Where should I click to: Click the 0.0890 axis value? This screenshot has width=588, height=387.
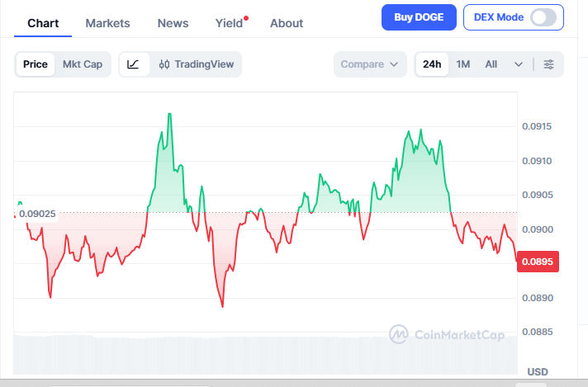(537, 298)
